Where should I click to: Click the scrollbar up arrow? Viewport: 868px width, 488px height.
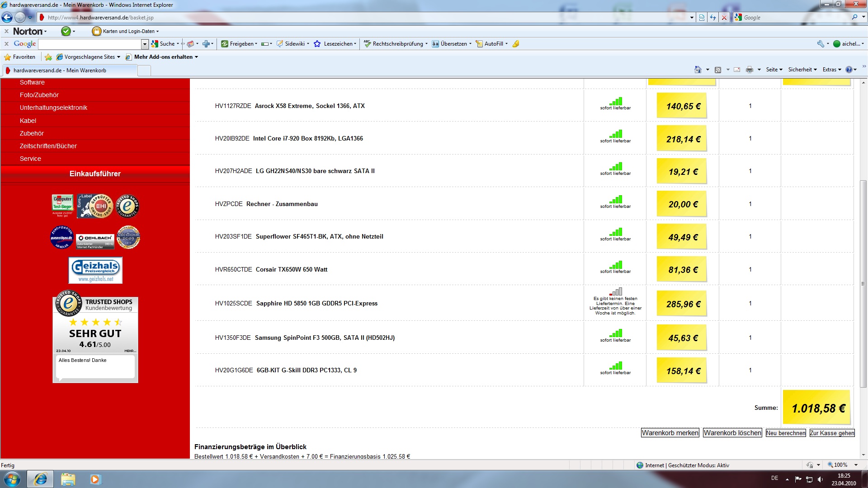click(x=863, y=83)
